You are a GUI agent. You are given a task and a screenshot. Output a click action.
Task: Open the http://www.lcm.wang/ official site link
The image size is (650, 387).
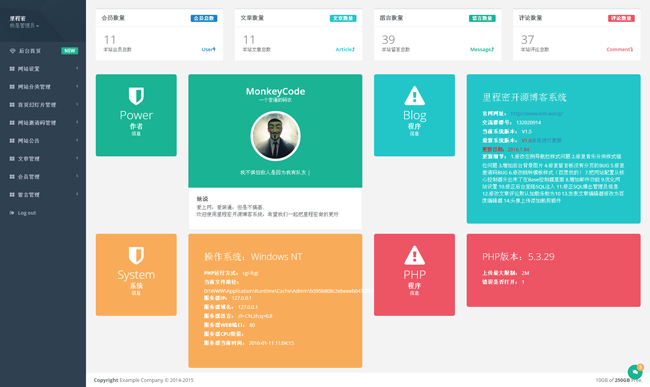point(536,113)
